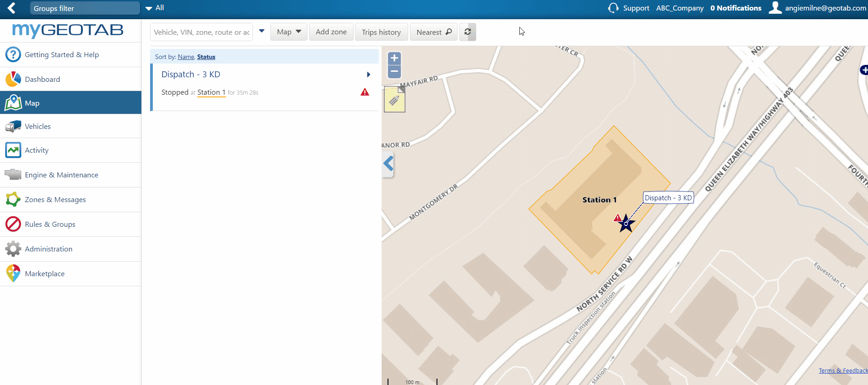Expand the search options dropdown arrow

click(x=262, y=31)
